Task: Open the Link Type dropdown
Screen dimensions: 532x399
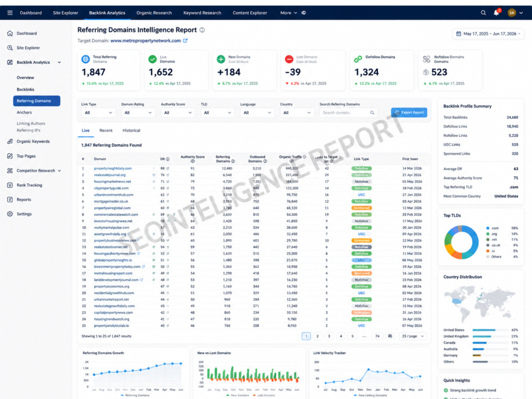Action: 98,113
